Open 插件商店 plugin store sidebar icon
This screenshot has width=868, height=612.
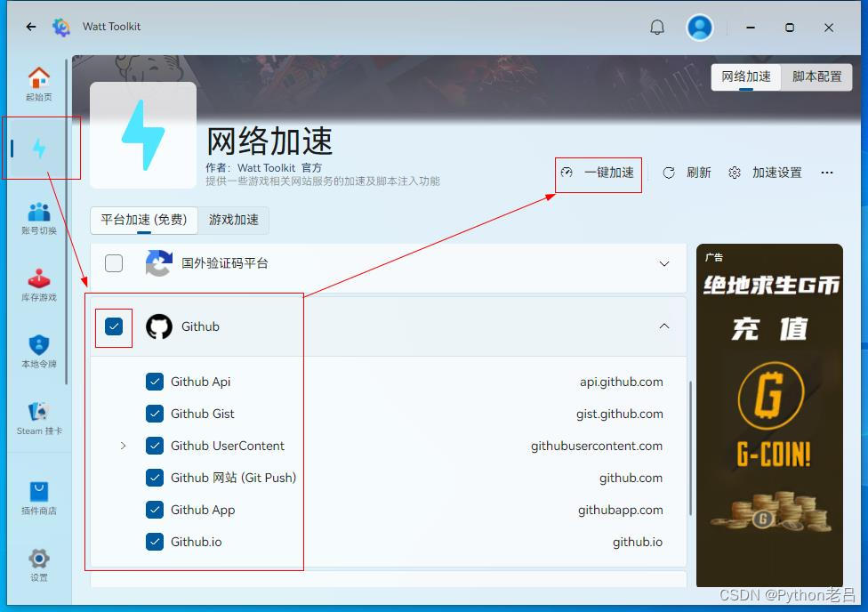[39, 498]
